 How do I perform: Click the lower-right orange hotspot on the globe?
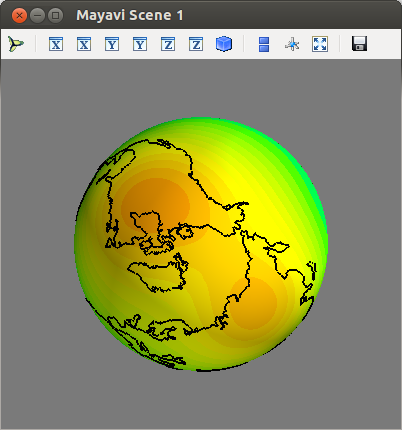253,303
